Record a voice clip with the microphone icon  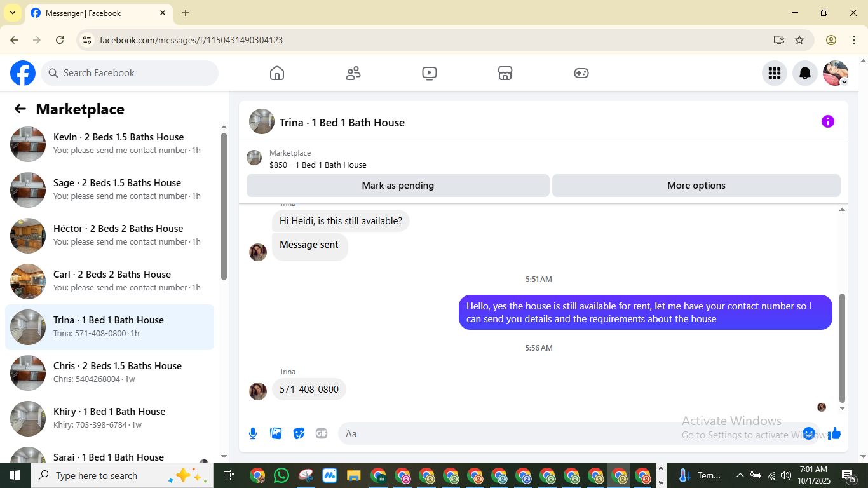click(x=253, y=433)
